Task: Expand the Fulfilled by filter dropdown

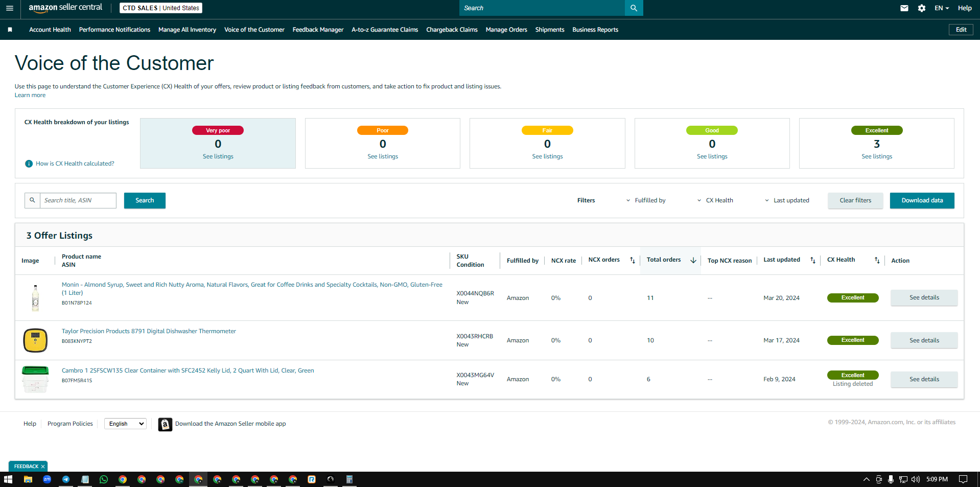Action: tap(646, 200)
